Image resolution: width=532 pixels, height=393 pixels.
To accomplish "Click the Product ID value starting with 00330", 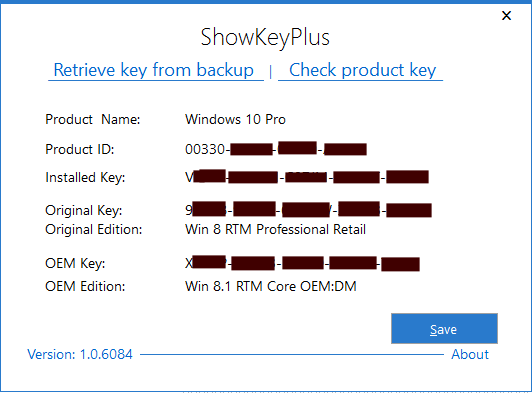I will (x=276, y=149).
